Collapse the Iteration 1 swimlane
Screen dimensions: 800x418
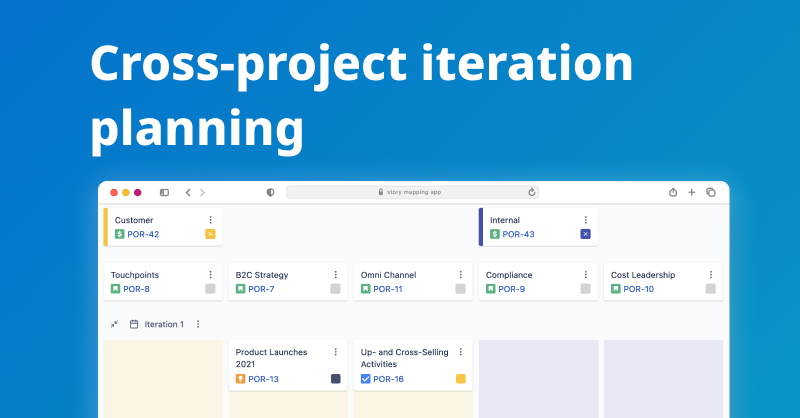click(x=114, y=324)
